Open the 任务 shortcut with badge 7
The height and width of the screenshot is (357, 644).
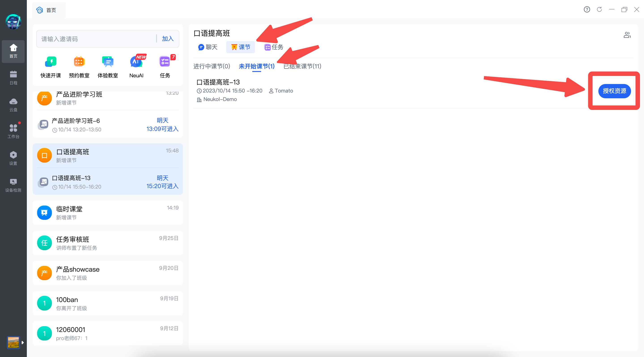[165, 62]
